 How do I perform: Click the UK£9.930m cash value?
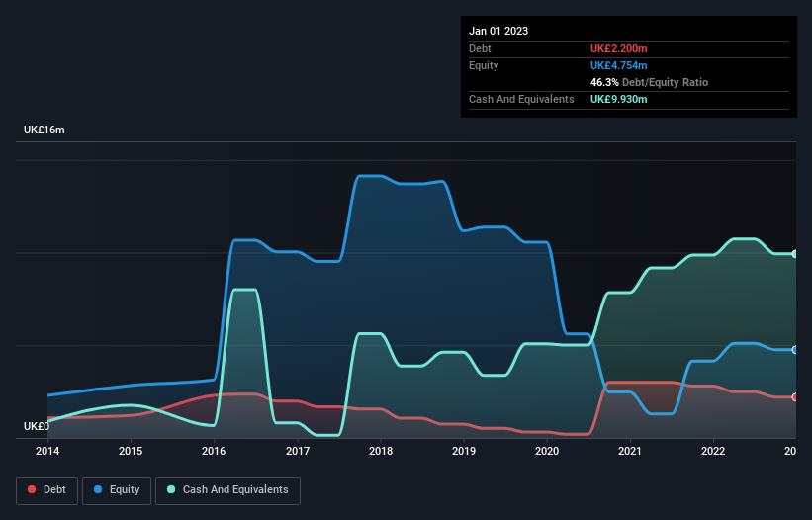(x=619, y=99)
